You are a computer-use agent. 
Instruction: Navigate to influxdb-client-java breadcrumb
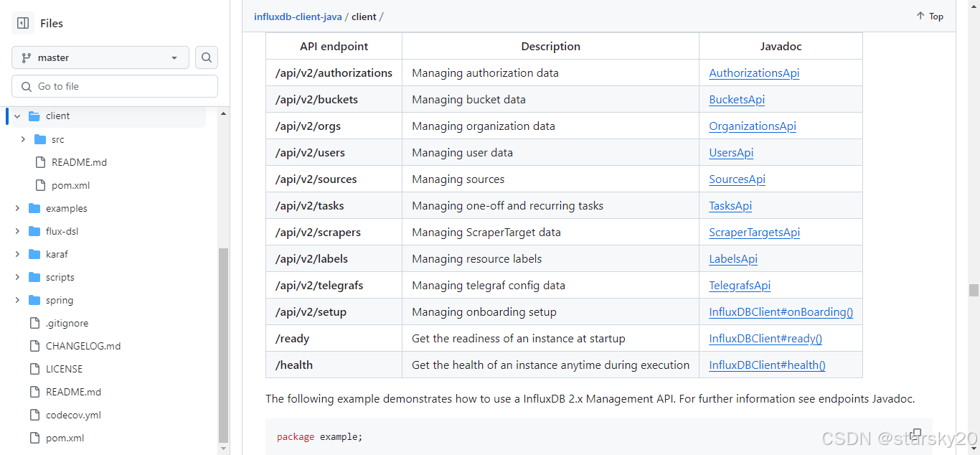298,16
